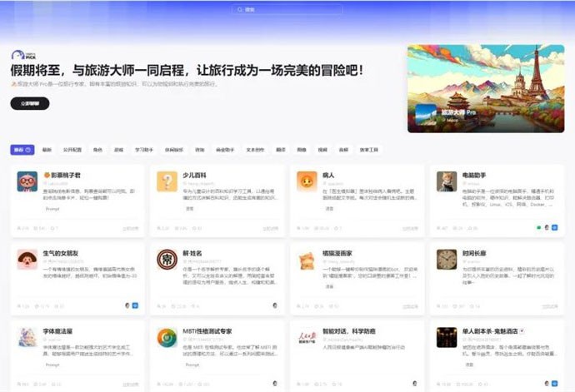Screen dimensions: 575x392
Task: Open the 少儿百科 question-mark avatar
Action: click(167, 181)
